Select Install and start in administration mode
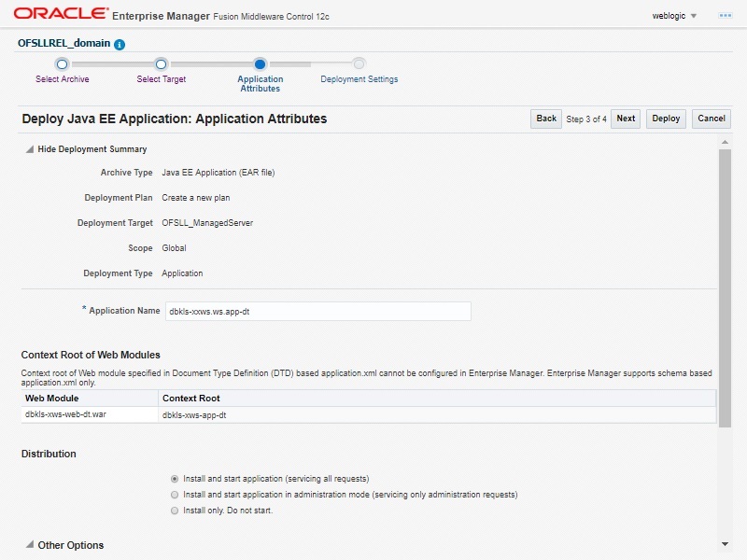747x560 pixels. coord(175,495)
